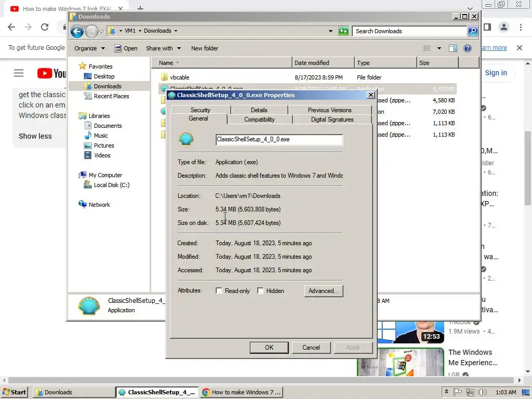Click in the file name text field

pyautogui.click(x=279, y=139)
